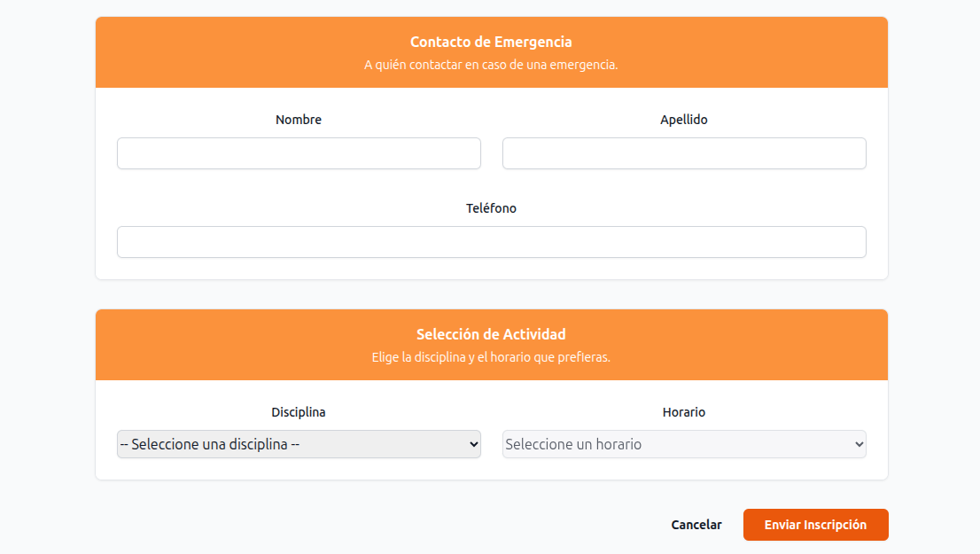Cancel the registration with Cancelar
Viewport: 980px width, 554px height.
[696, 524]
